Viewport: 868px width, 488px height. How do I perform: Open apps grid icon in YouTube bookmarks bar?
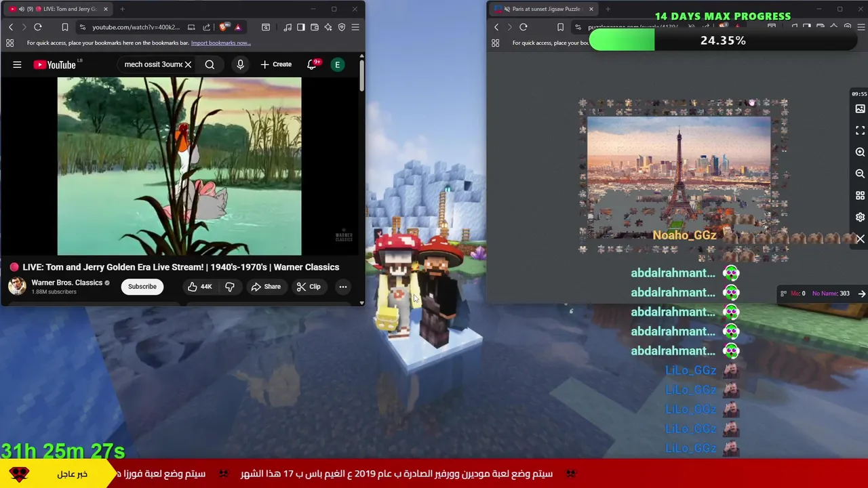click(x=10, y=43)
